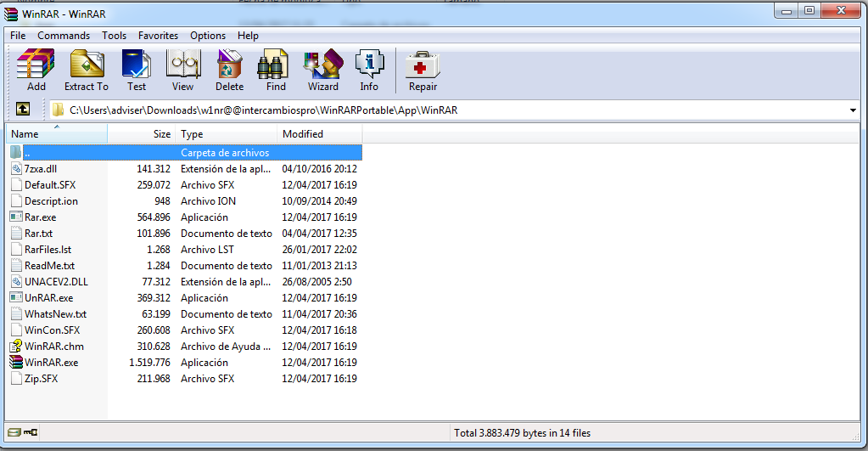Click the Add archive toolbar icon
Screen dimensions: 868x451
(36, 63)
